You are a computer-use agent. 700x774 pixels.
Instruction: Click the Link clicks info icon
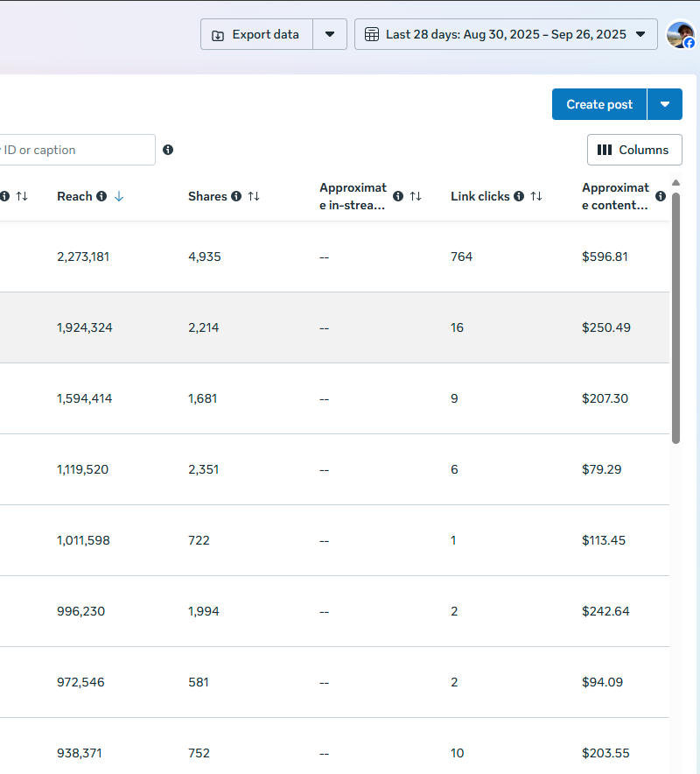click(519, 196)
